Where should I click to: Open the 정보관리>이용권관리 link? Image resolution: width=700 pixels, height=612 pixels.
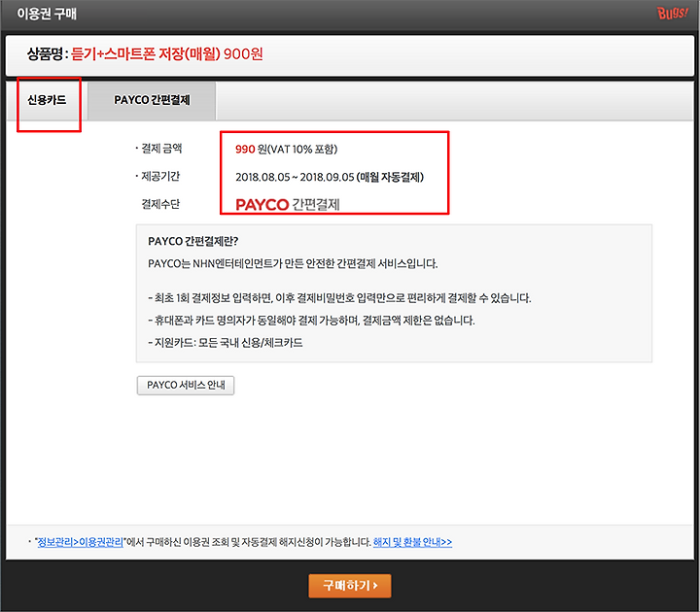[x=80, y=542]
